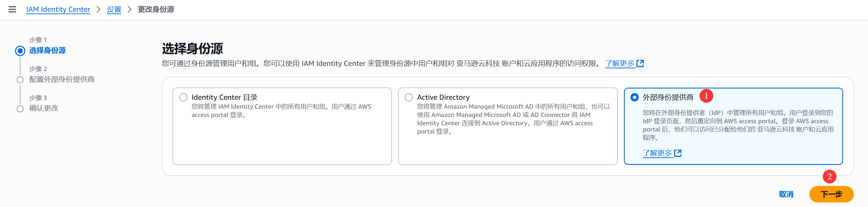
Task: Open the 设置 breadcrumb link
Action: 114,9
